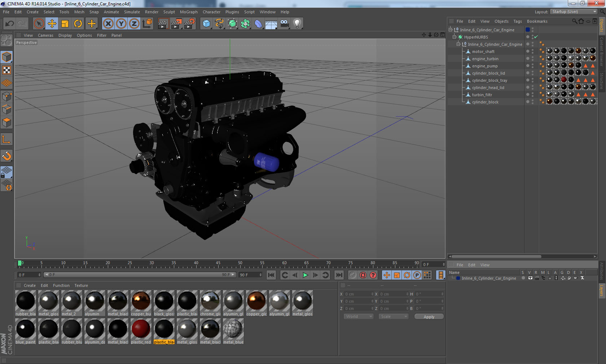Open material manager Function menu
The height and width of the screenshot is (364, 606).
tap(61, 285)
